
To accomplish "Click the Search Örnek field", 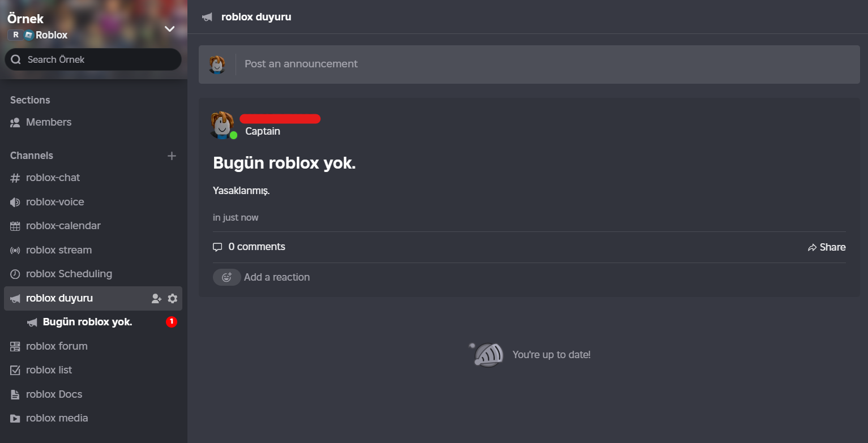I will 93,59.
